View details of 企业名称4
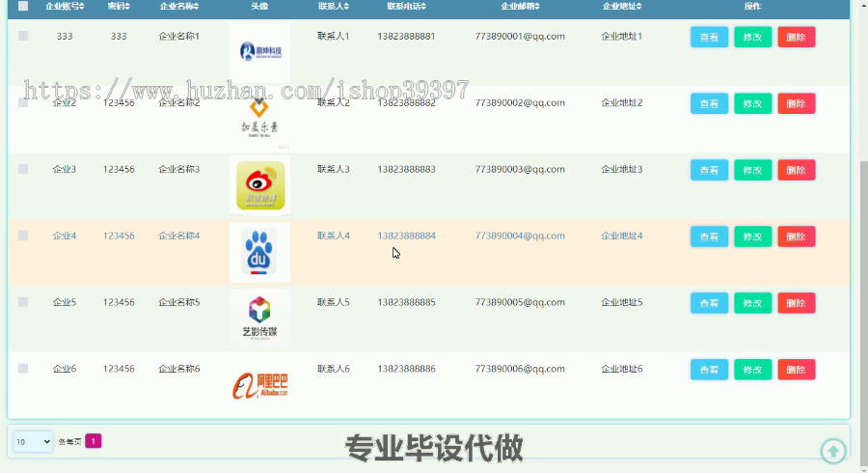The width and height of the screenshot is (868, 473). (709, 236)
